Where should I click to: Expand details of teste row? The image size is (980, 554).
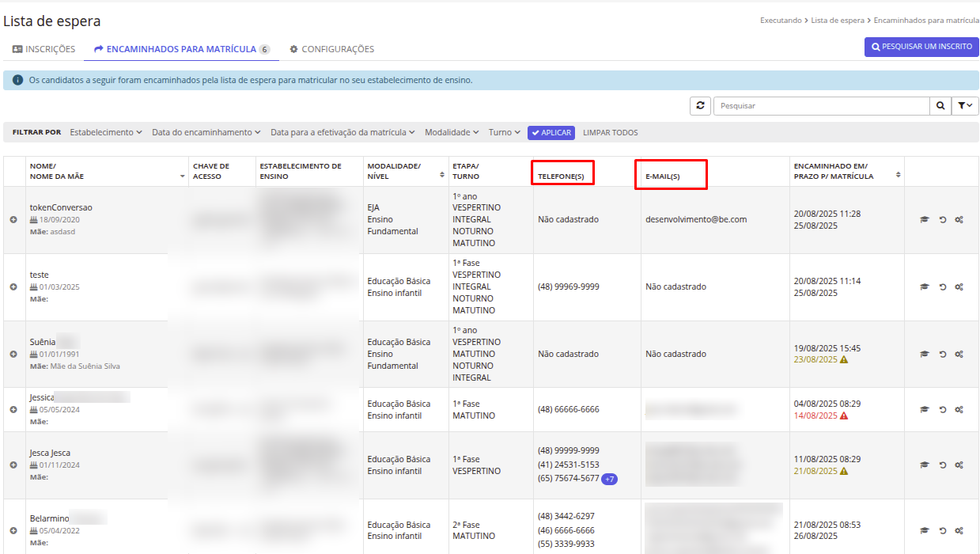coord(13,287)
